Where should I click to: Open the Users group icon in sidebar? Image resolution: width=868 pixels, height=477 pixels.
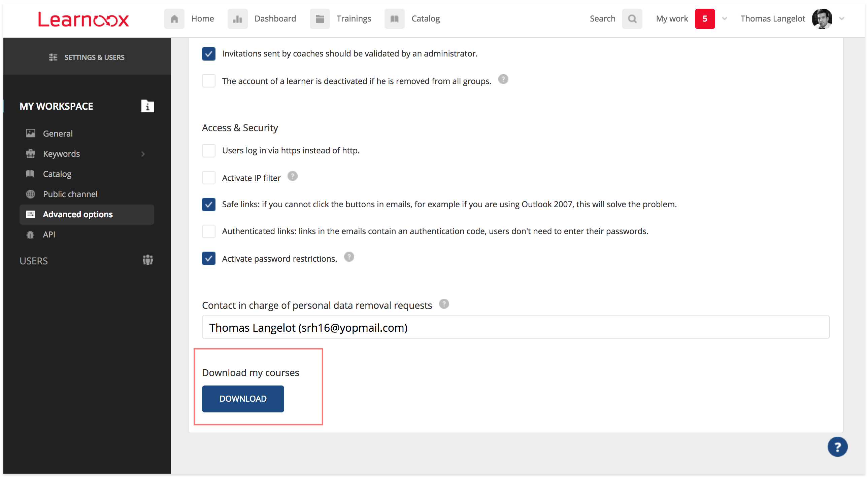pos(147,260)
